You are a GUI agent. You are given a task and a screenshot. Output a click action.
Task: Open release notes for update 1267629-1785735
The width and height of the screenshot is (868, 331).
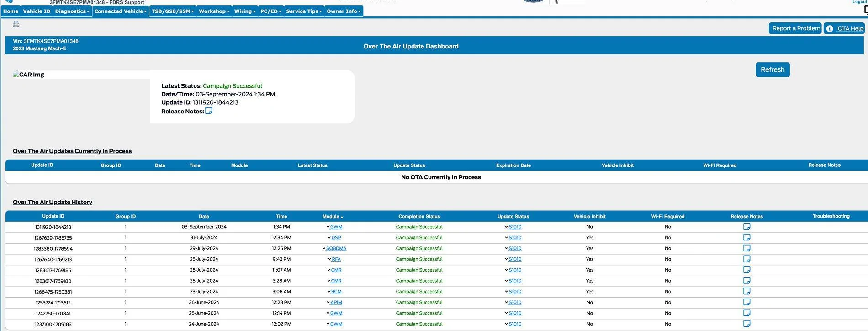[747, 237]
